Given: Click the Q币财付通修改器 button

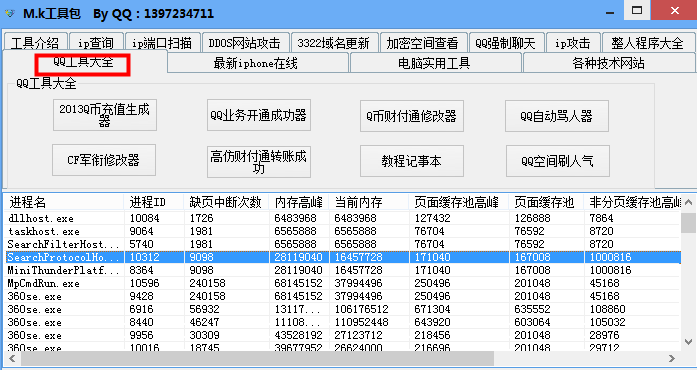Looking at the screenshot, I should [x=412, y=116].
